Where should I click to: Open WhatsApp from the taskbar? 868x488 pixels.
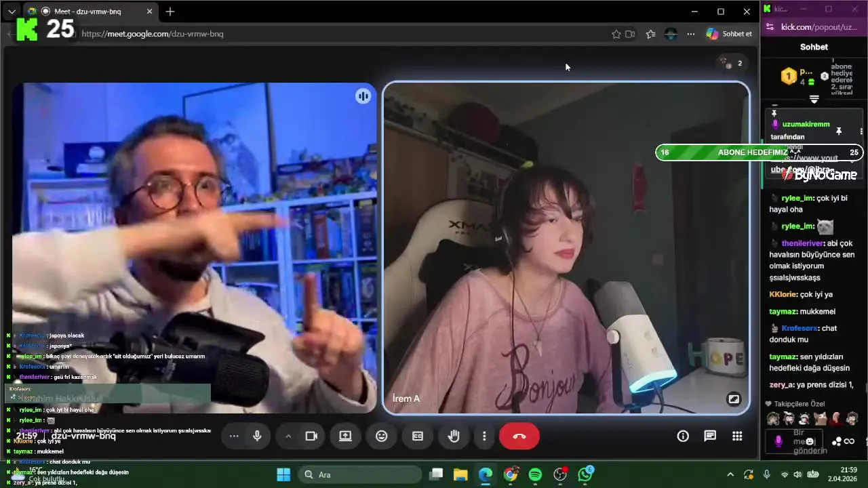tap(585, 474)
